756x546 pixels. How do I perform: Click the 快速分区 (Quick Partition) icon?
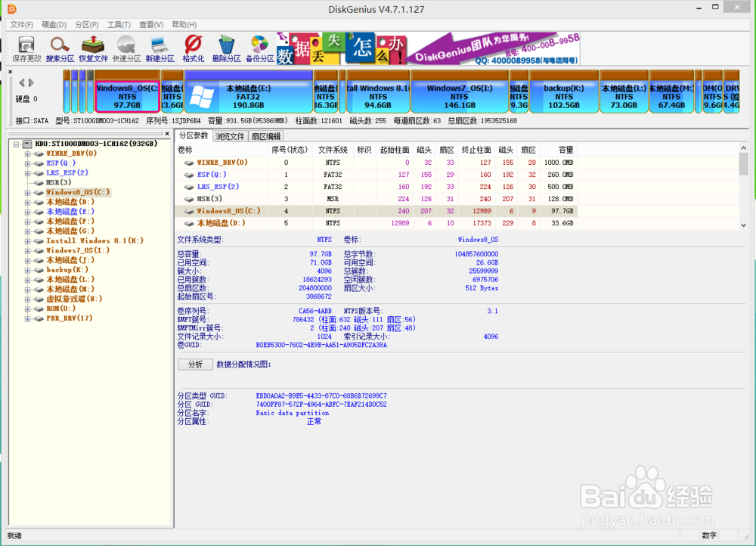[x=125, y=47]
